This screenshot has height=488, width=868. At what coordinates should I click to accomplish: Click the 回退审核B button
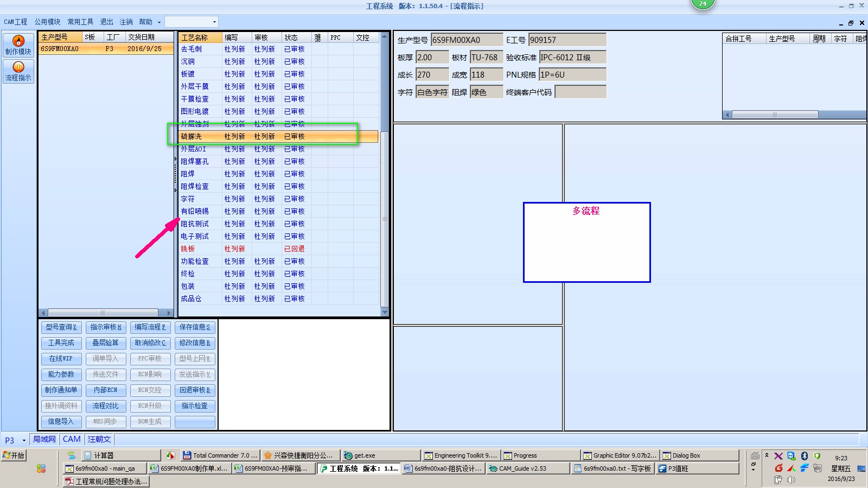tap(195, 390)
